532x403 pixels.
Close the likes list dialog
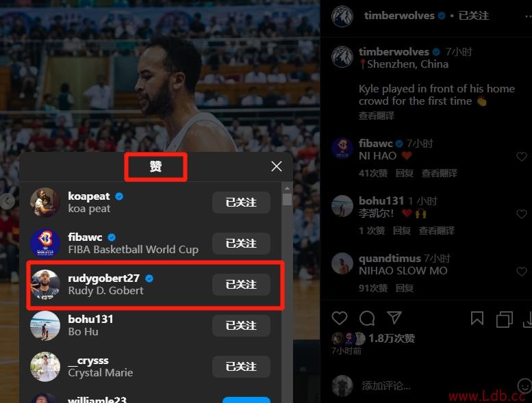coord(277,166)
